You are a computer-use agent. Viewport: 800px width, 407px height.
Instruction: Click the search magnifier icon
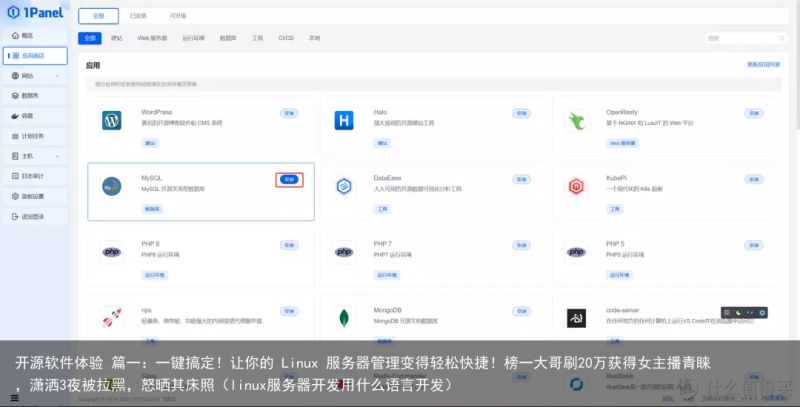[x=781, y=38]
